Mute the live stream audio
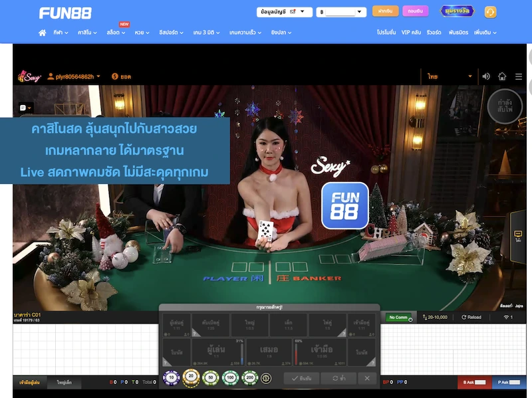 485,75
